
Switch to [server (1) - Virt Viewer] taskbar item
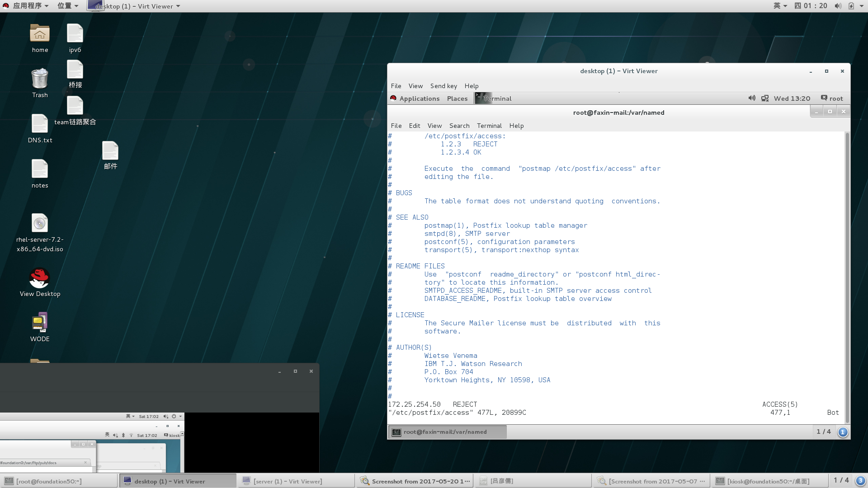click(296, 481)
